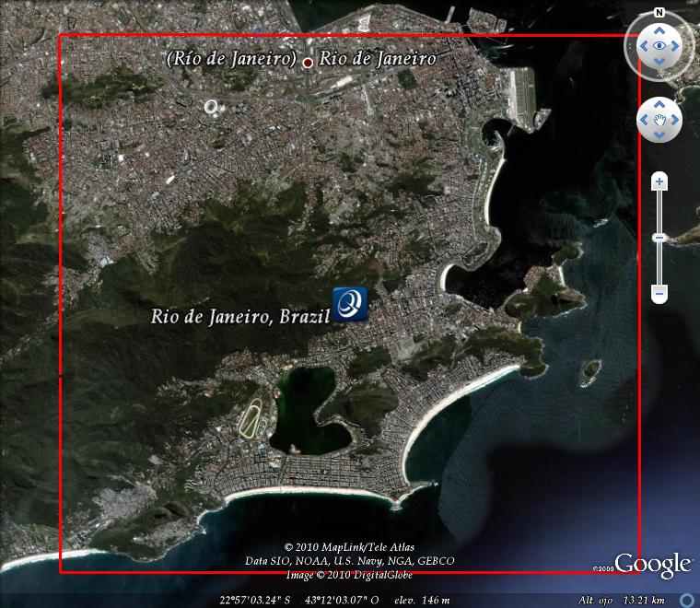Rotate view left with look joystick arrow

click(642, 45)
